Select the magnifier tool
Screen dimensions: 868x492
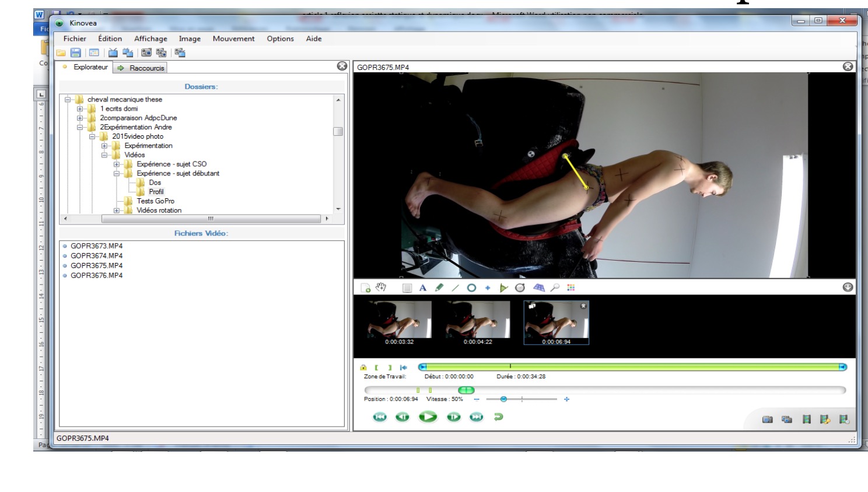tap(555, 288)
